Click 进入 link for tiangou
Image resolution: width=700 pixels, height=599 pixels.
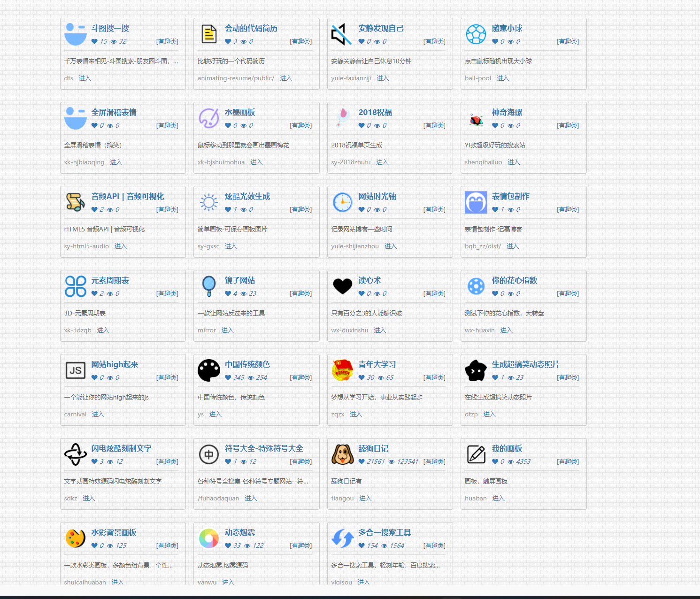point(365,498)
